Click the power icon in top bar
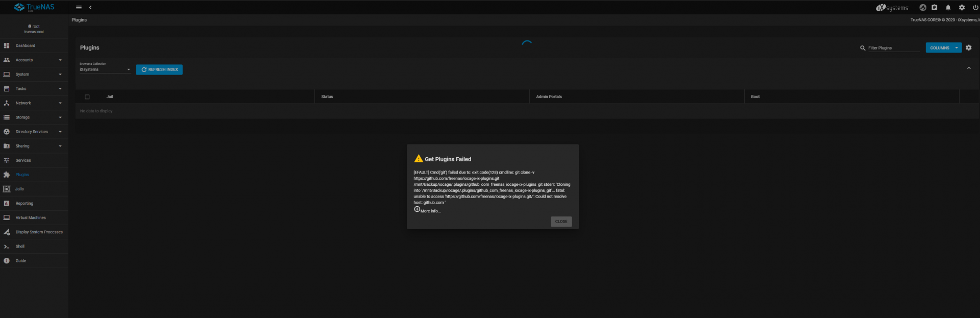This screenshot has width=980, height=318. click(x=975, y=8)
